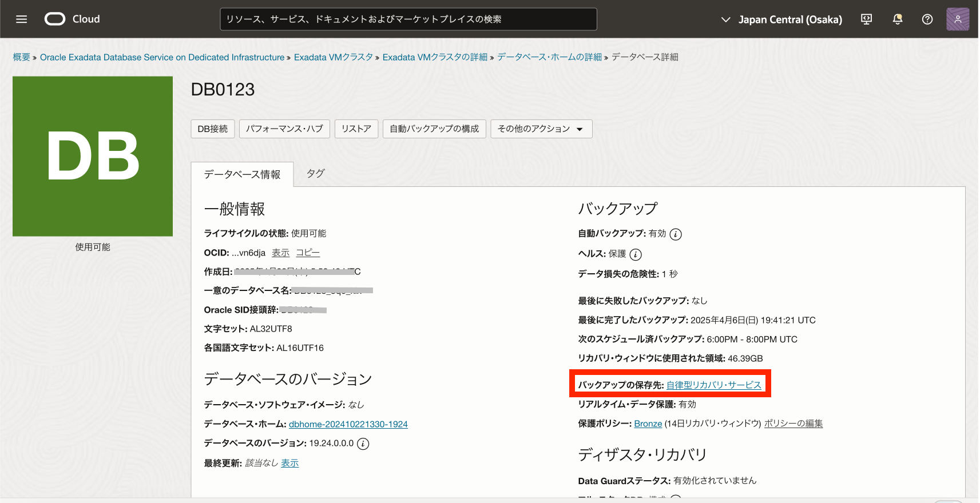Click info icon next to ヘルス
The height and width of the screenshot is (503, 980).
[x=636, y=254]
